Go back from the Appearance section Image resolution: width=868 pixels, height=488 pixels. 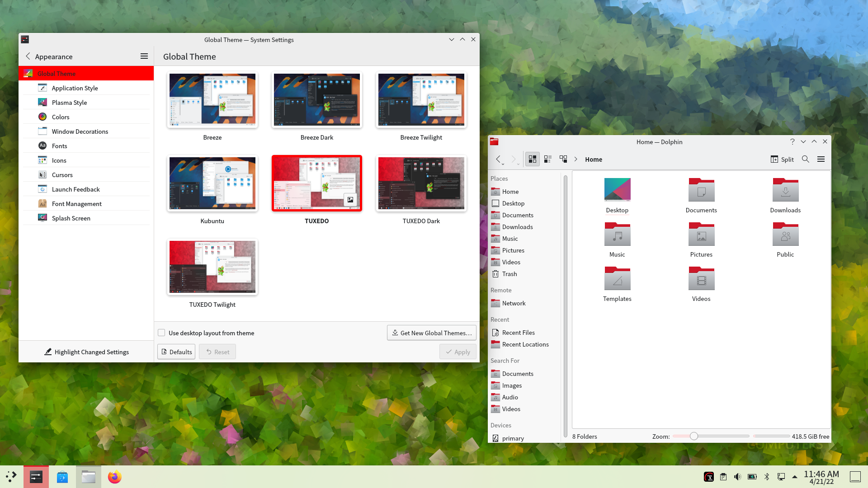28,56
